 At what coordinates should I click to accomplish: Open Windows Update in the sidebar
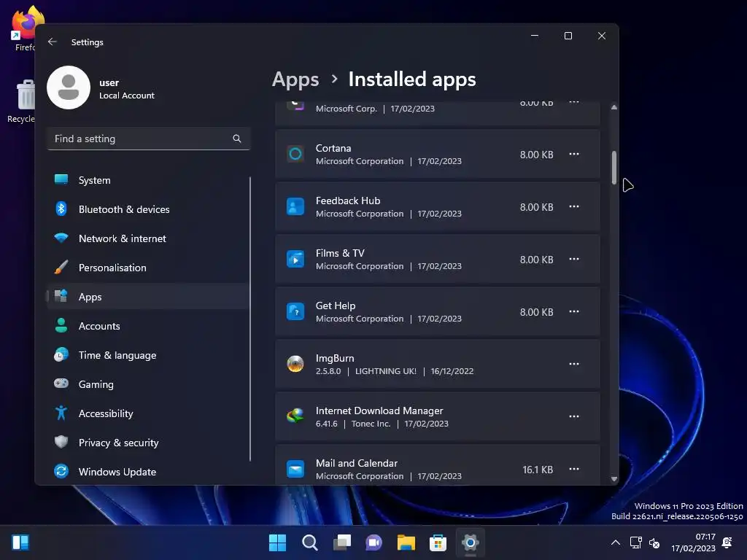point(148,472)
